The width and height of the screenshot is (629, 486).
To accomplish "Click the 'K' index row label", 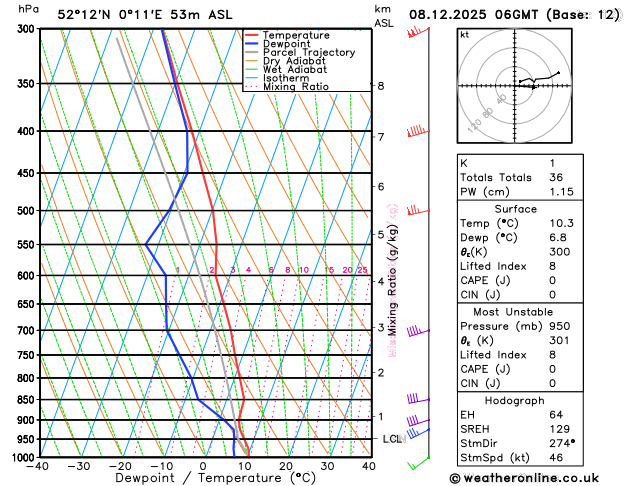I will (464, 163).
